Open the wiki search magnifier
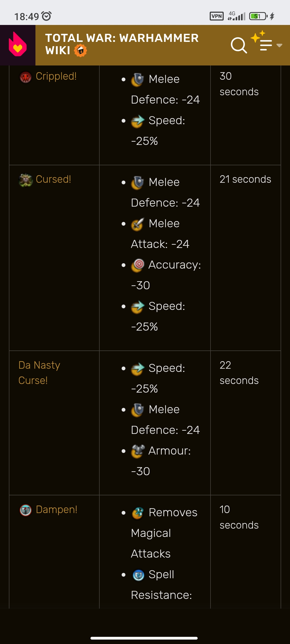Image resolution: width=290 pixels, height=644 pixels. 239,45
